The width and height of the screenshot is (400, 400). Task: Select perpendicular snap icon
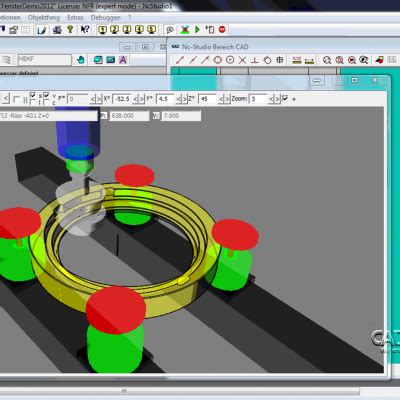255,60
